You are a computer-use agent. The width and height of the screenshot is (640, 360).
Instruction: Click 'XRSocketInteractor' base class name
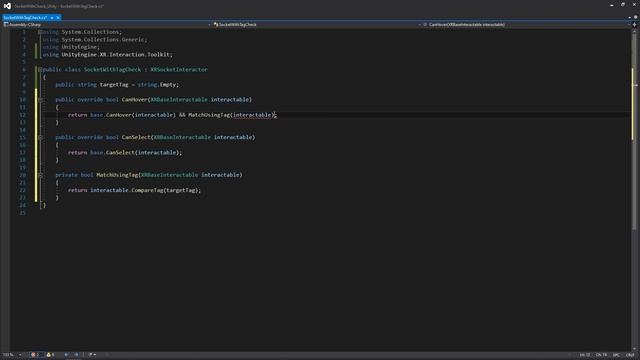coord(179,70)
